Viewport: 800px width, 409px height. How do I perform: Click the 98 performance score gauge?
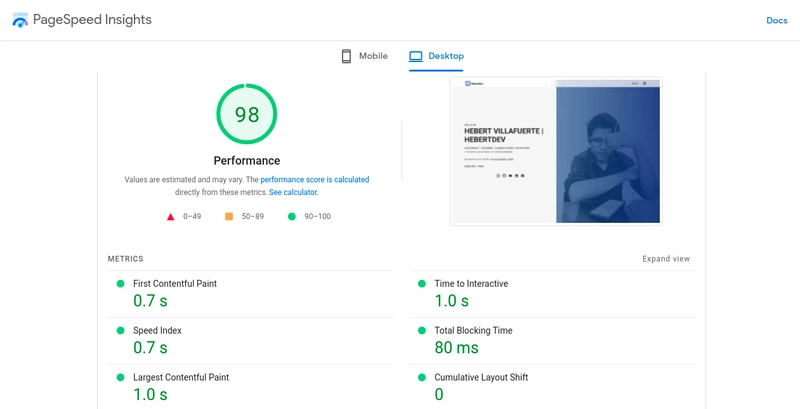point(246,114)
